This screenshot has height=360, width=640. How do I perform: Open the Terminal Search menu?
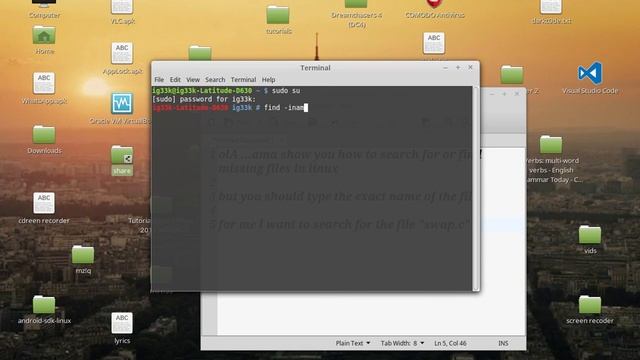(x=215, y=80)
